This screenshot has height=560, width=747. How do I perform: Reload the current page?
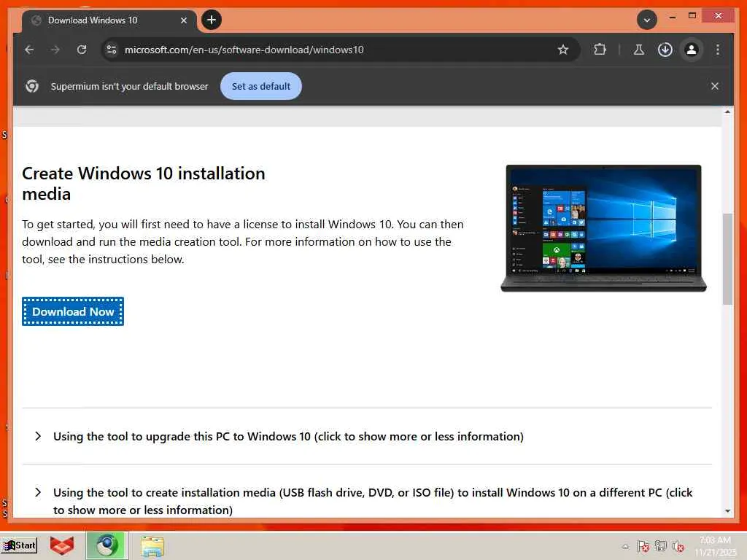point(82,50)
